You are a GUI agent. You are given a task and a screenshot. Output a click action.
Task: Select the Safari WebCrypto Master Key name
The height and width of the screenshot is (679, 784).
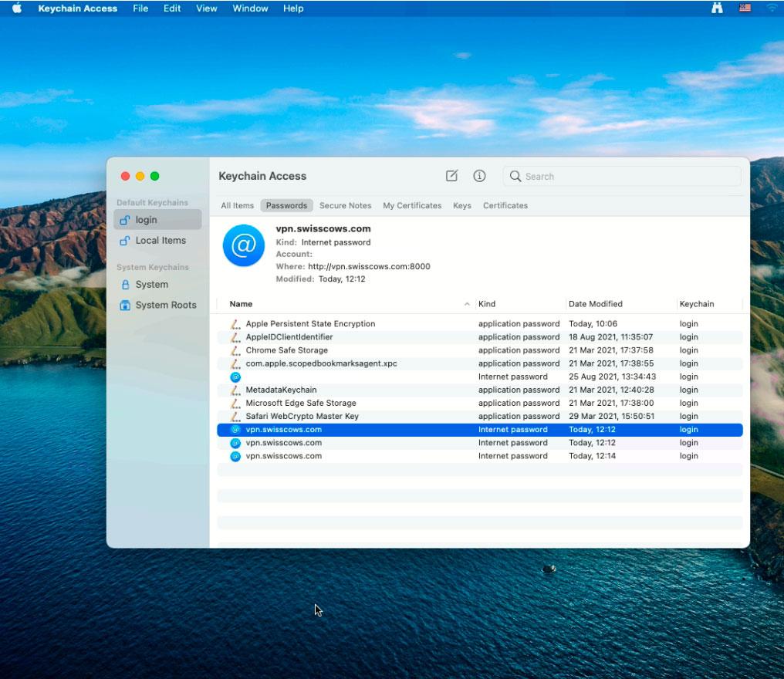[x=302, y=417]
